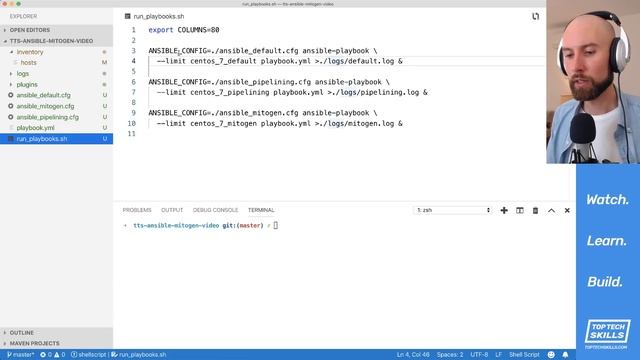Click file icon on run_playbooks.sh editor tab

tap(128, 16)
